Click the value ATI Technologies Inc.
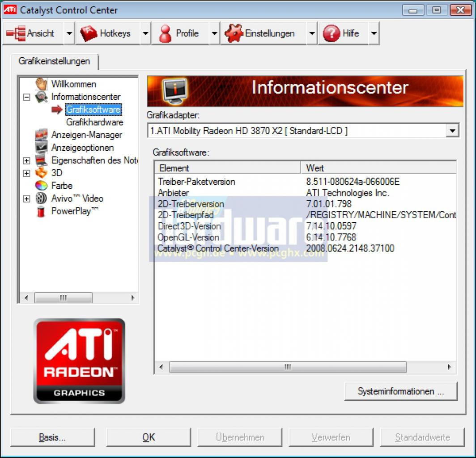Image resolution: width=476 pixels, height=458 pixels. click(x=347, y=193)
